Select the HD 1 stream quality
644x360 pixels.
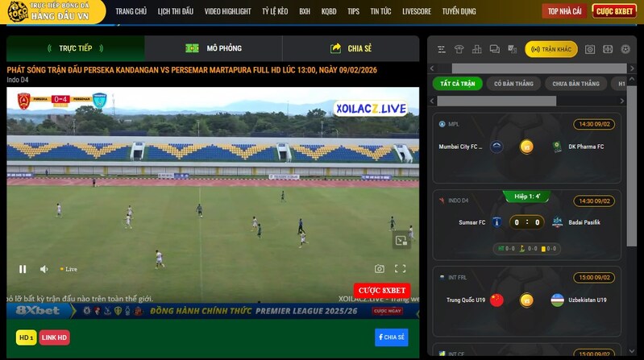[x=26, y=337]
